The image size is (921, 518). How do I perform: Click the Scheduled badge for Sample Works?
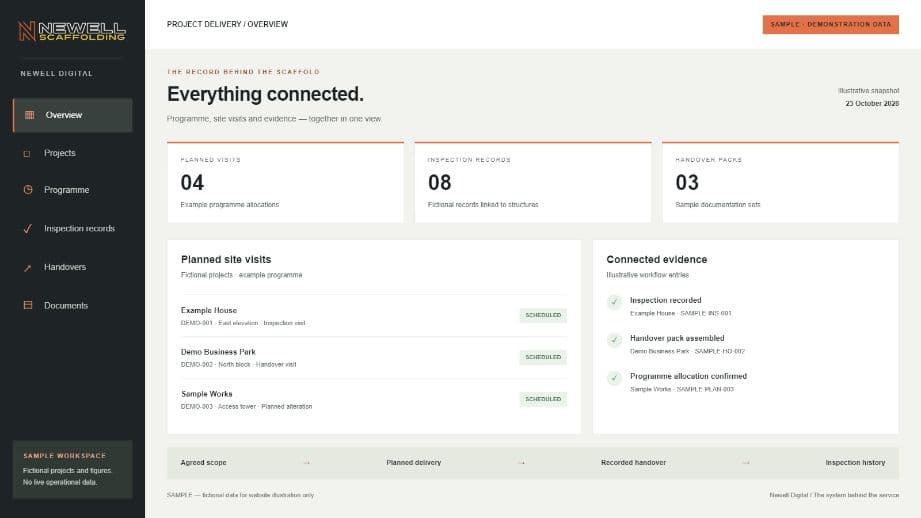(543, 399)
